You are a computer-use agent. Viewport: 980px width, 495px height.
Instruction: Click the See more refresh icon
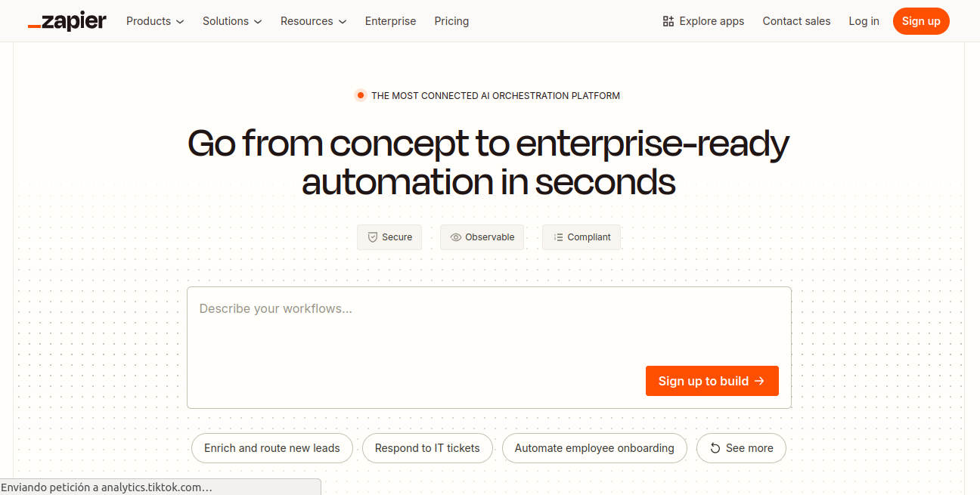(715, 448)
